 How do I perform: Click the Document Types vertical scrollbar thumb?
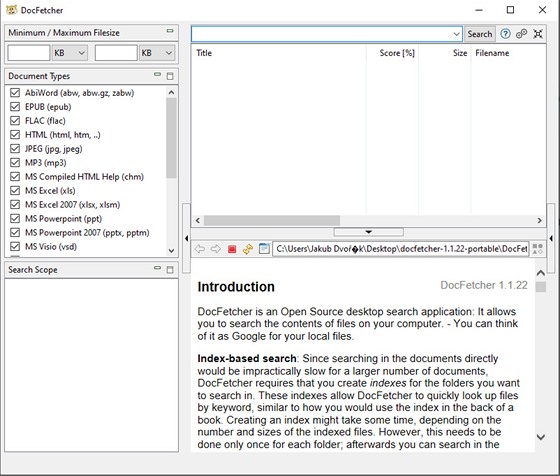(x=171, y=137)
